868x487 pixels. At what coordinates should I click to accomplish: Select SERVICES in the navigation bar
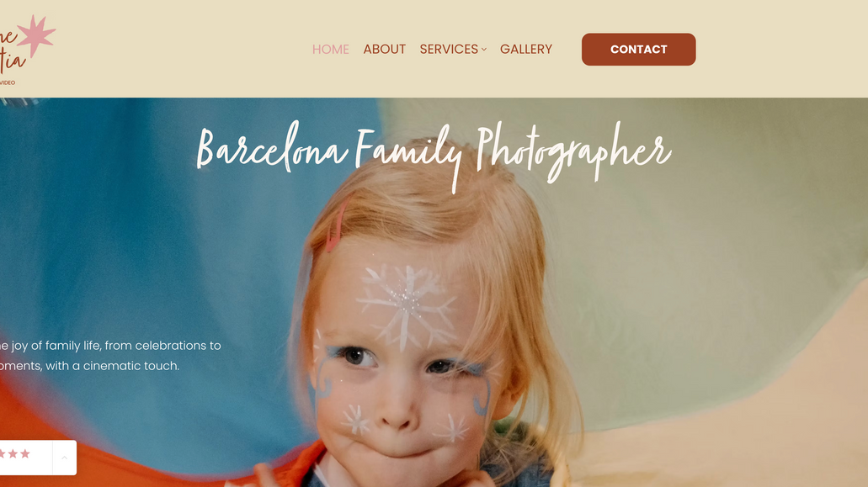[x=449, y=49]
